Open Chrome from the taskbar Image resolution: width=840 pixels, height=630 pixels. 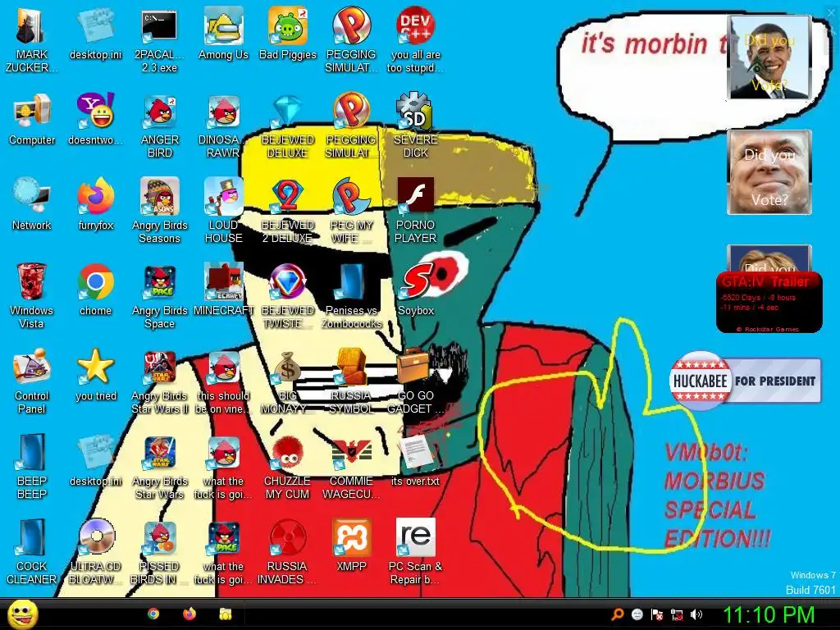coord(153,614)
